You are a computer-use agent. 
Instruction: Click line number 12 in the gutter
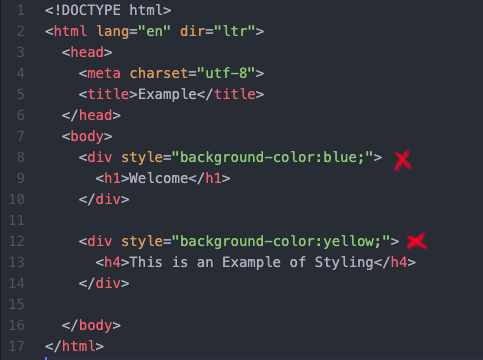click(17, 241)
